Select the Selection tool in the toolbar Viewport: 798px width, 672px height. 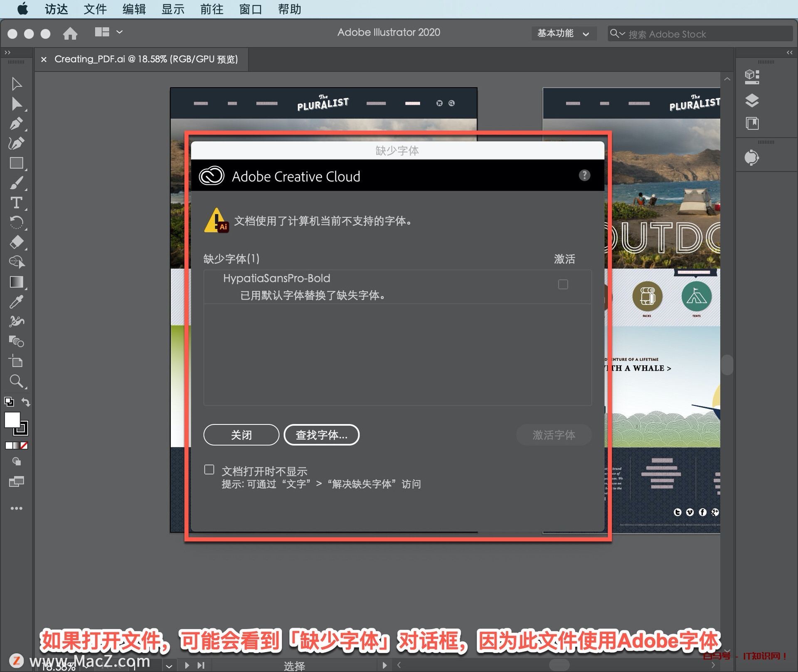[x=17, y=84]
